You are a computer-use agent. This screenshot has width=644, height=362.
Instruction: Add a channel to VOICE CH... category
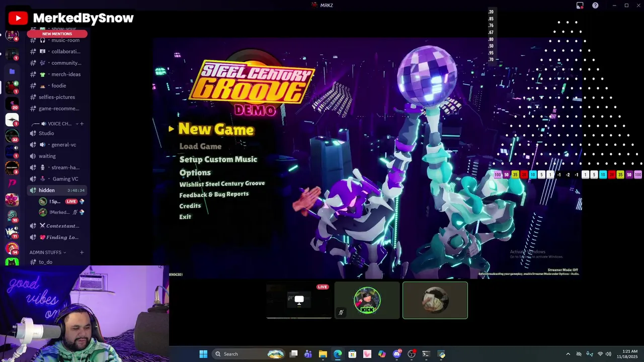82,124
